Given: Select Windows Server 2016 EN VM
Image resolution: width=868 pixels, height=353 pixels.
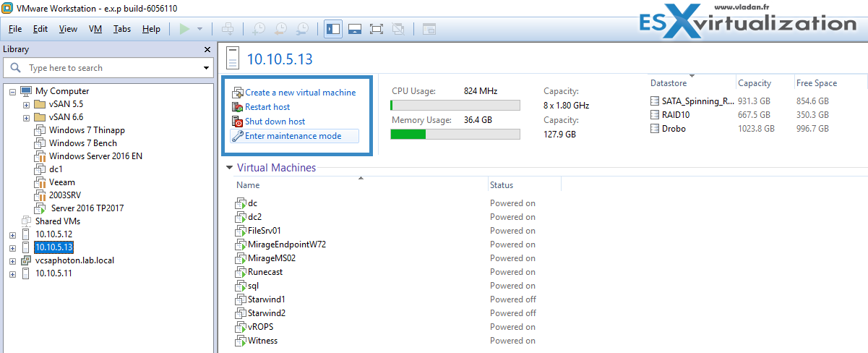Looking at the screenshot, I should tap(95, 156).
